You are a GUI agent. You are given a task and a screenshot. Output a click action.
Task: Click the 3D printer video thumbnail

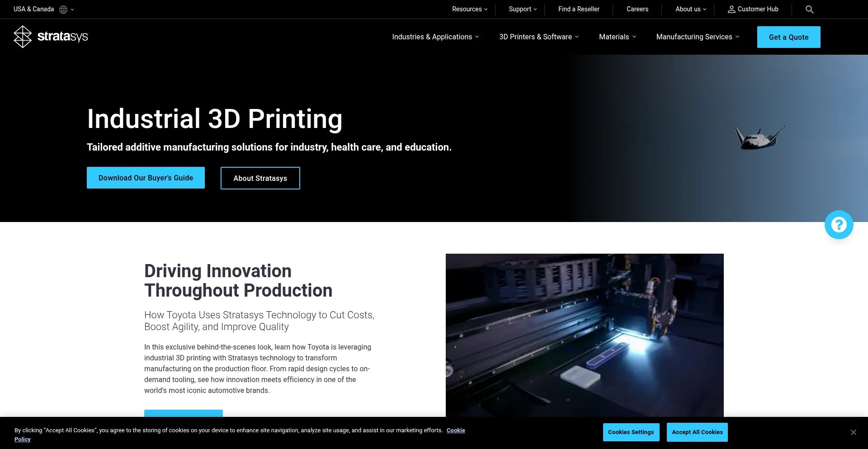tap(585, 336)
